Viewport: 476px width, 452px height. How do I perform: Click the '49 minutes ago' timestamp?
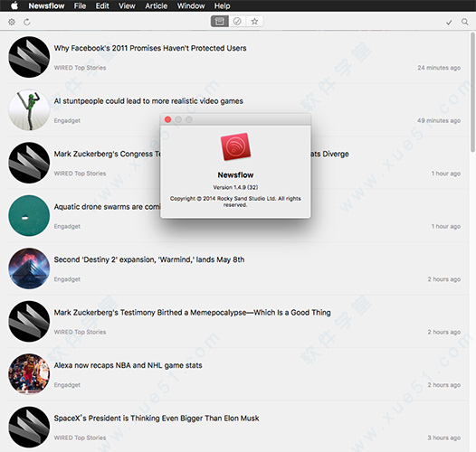point(439,121)
